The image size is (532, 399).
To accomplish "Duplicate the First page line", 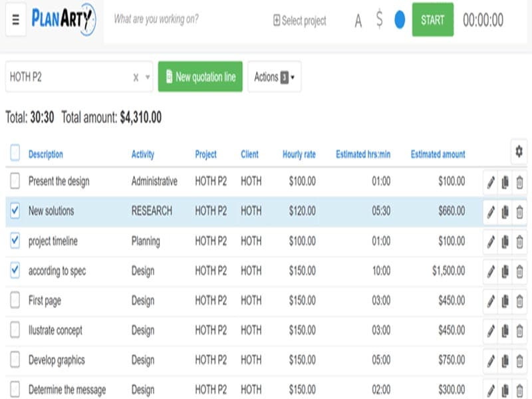I will tap(505, 301).
